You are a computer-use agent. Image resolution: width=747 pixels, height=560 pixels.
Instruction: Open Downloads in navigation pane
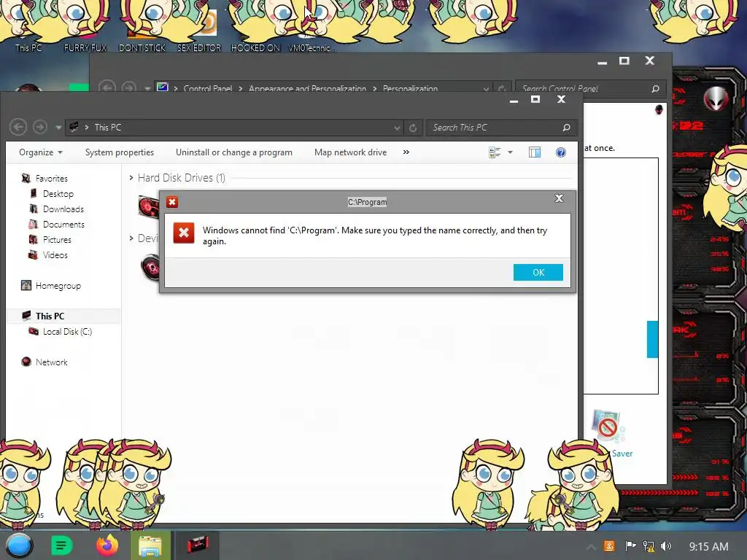(63, 209)
